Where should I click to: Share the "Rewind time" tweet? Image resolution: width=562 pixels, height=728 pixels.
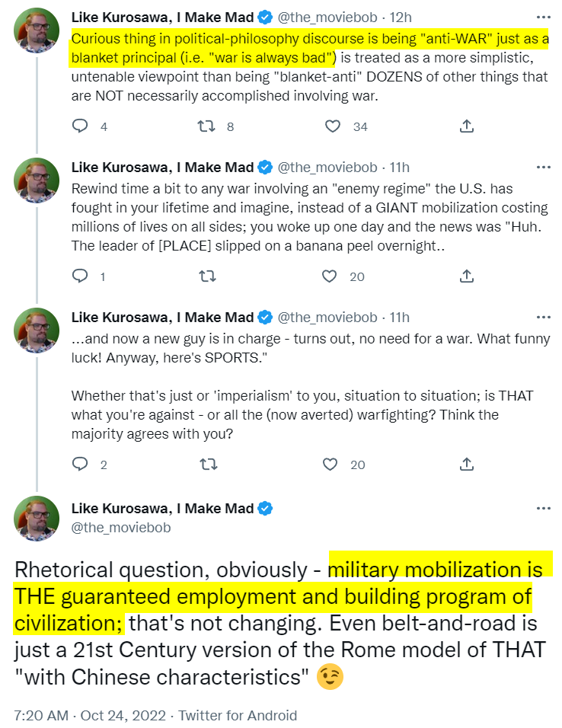pyautogui.click(x=467, y=276)
